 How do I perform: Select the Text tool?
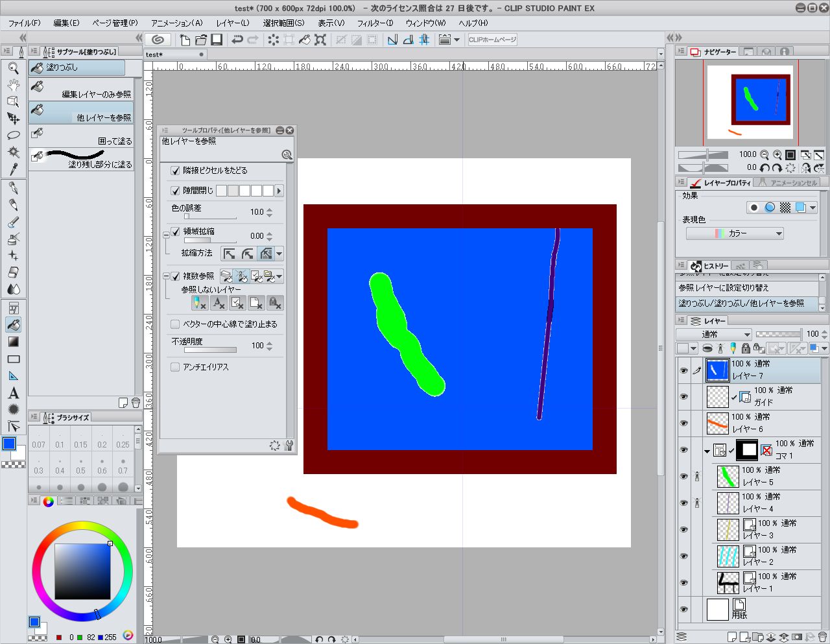[x=13, y=393]
